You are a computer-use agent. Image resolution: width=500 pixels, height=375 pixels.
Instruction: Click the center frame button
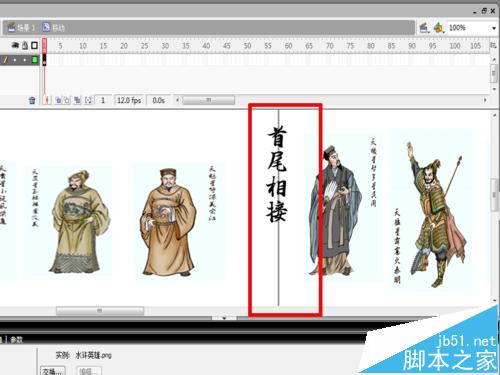47,100
